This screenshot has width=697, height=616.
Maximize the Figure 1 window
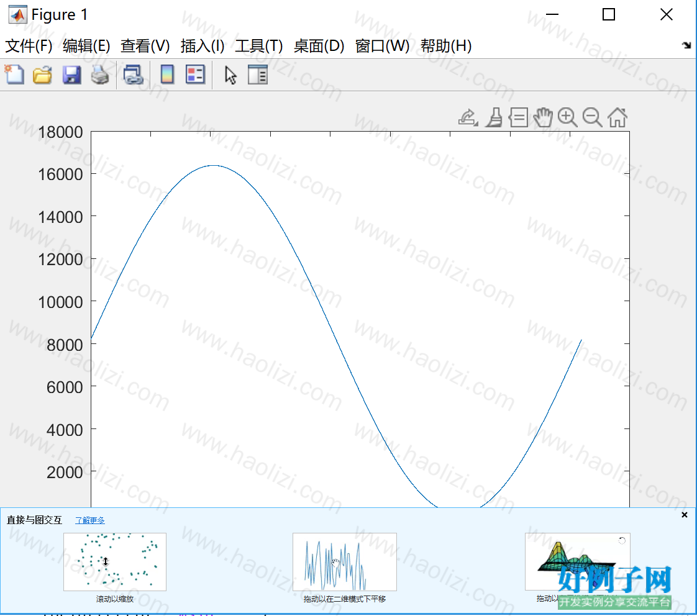tap(609, 15)
